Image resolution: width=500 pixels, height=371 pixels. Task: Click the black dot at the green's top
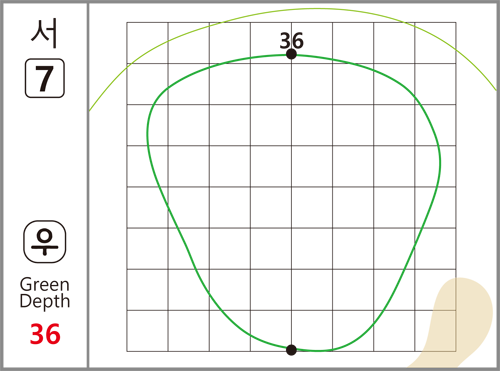[291, 54]
